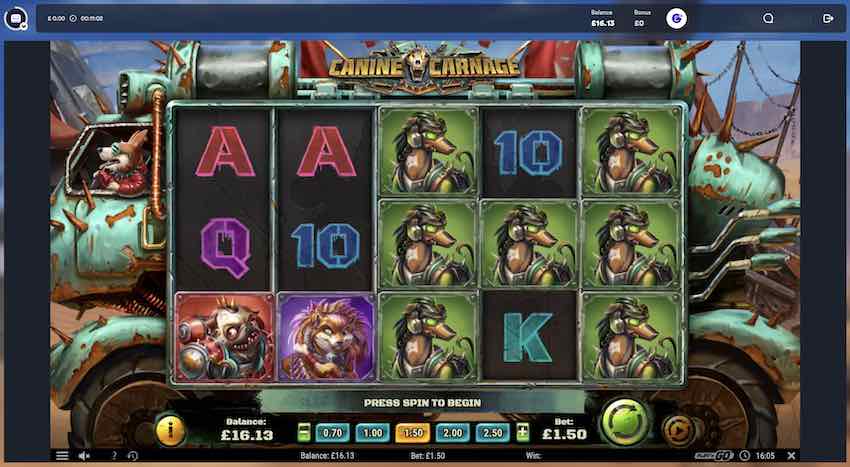View game history clock-arrow icon
Image resolution: width=850 pixels, height=467 pixels.
coord(132,456)
